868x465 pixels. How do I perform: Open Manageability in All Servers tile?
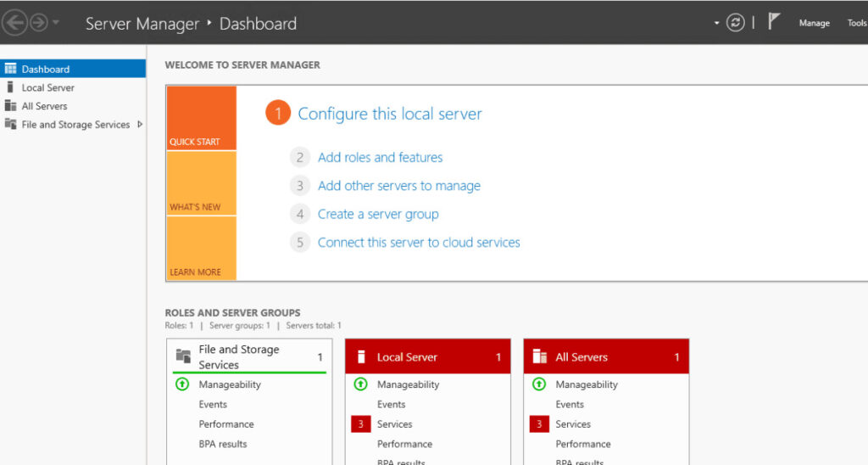587,384
